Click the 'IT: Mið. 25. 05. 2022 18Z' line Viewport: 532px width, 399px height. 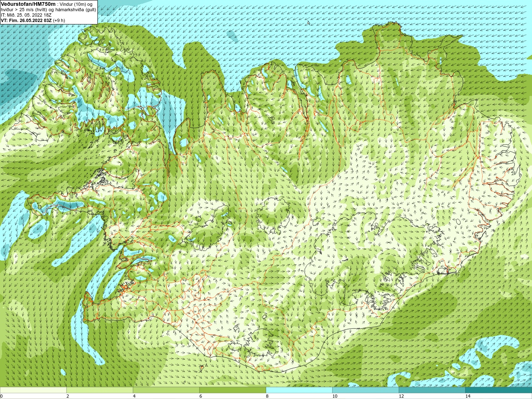pos(26,15)
